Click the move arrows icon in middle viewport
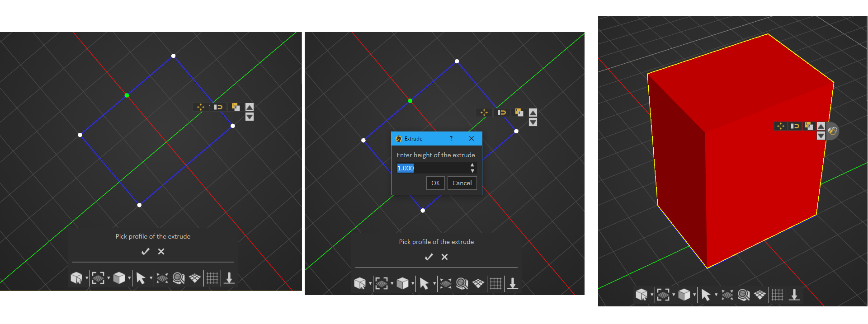This screenshot has width=868, height=324. (x=484, y=113)
